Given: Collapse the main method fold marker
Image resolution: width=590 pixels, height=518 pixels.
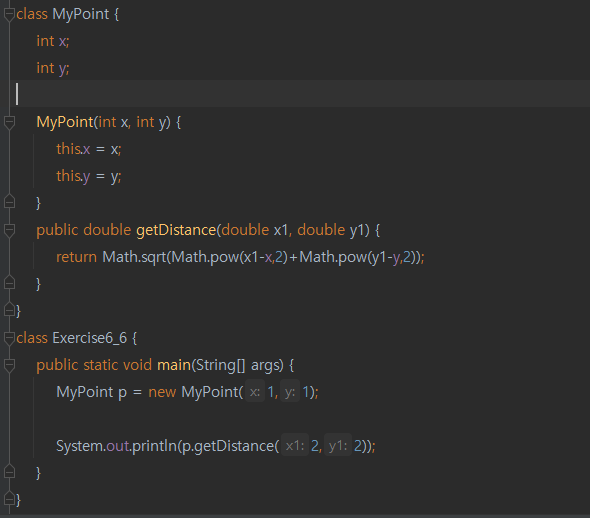Looking at the screenshot, I should (x=9, y=365).
